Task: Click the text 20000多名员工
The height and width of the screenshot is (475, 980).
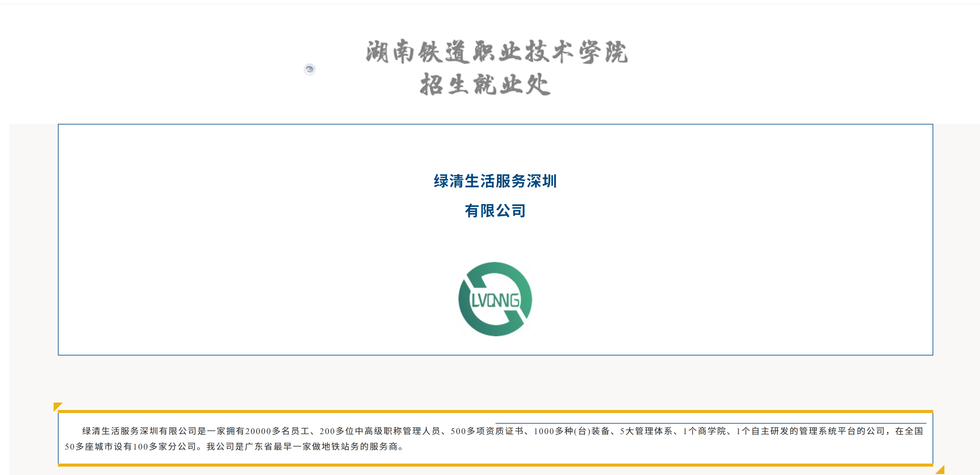Action: click(x=277, y=431)
